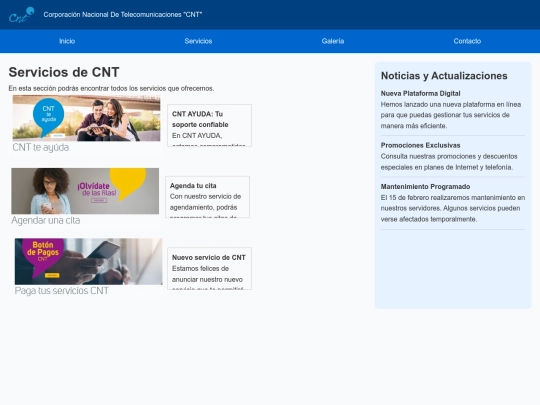Click the Noticias y Actualizaciones heading
The height and width of the screenshot is (405, 540).
tap(444, 76)
